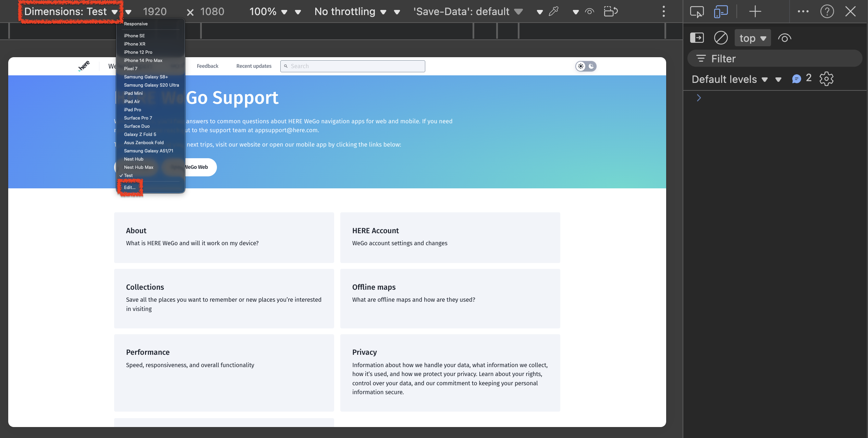Toggle the light/dark theme switch
This screenshot has width=868, height=438.
(x=586, y=66)
